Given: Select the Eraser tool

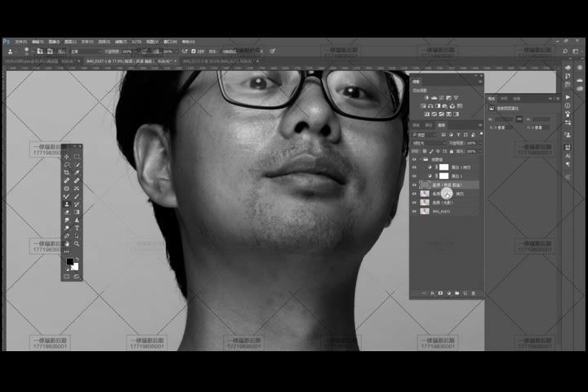Looking at the screenshot, I should point(67,212).
